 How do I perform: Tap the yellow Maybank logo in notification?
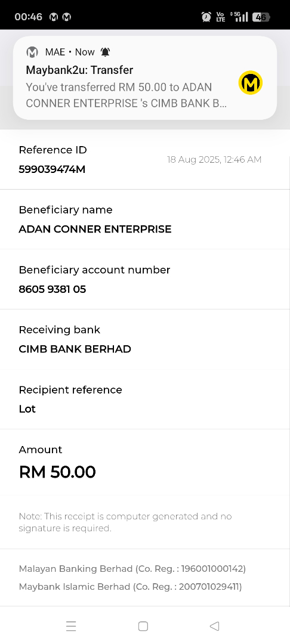click(x=250, y=83)
